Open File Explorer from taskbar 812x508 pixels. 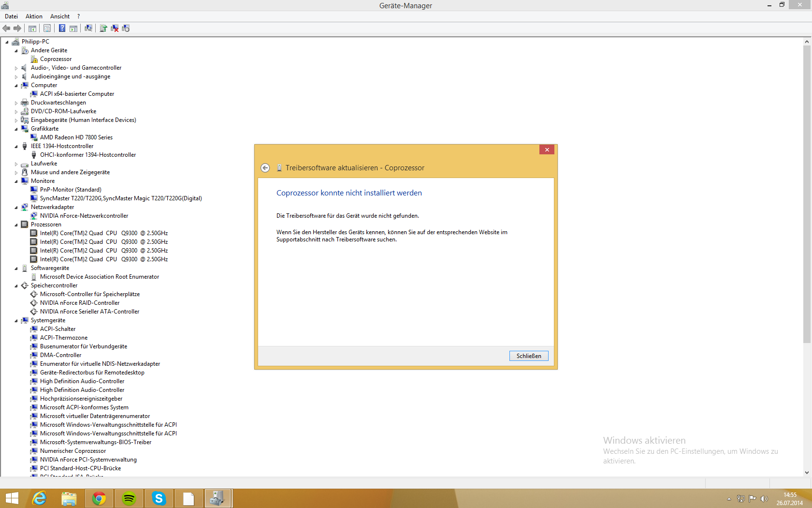tap(69, 498)
